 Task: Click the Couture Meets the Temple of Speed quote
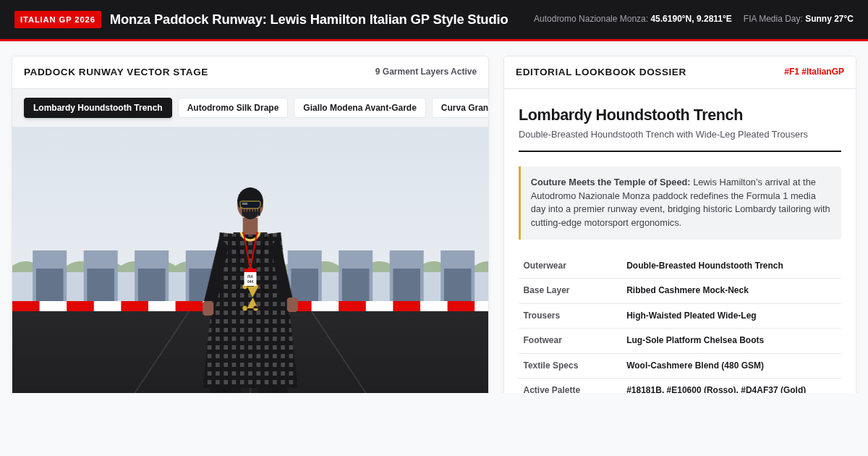point(680,203)
